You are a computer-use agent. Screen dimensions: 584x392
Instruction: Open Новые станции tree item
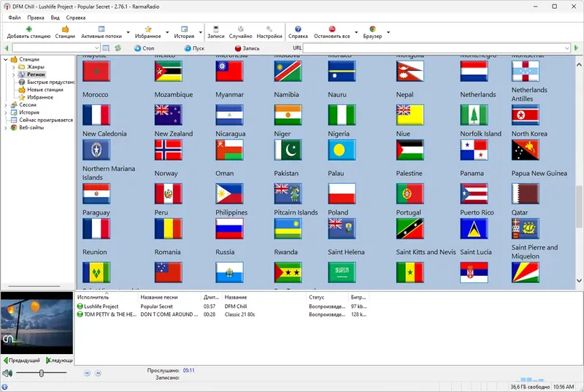tap(45, 90)
